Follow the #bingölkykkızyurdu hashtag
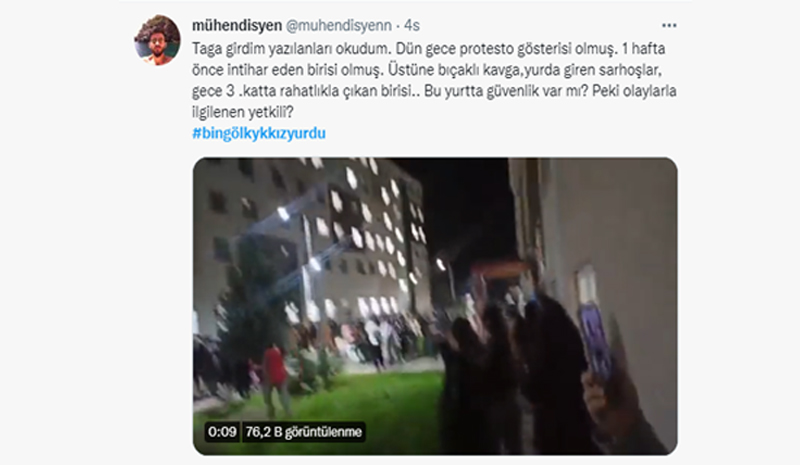The height and width of the screenshot is (465, 800). tap(259, 133)
